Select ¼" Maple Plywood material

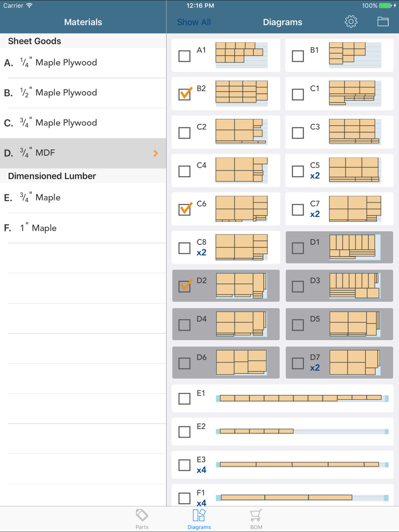click(x=83, y=63)
